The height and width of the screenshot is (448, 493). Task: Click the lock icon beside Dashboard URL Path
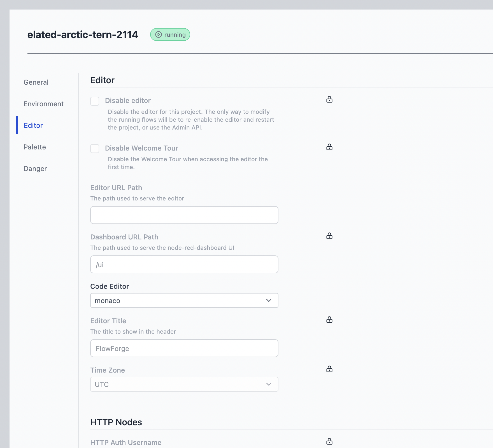(x=329, y=236)
